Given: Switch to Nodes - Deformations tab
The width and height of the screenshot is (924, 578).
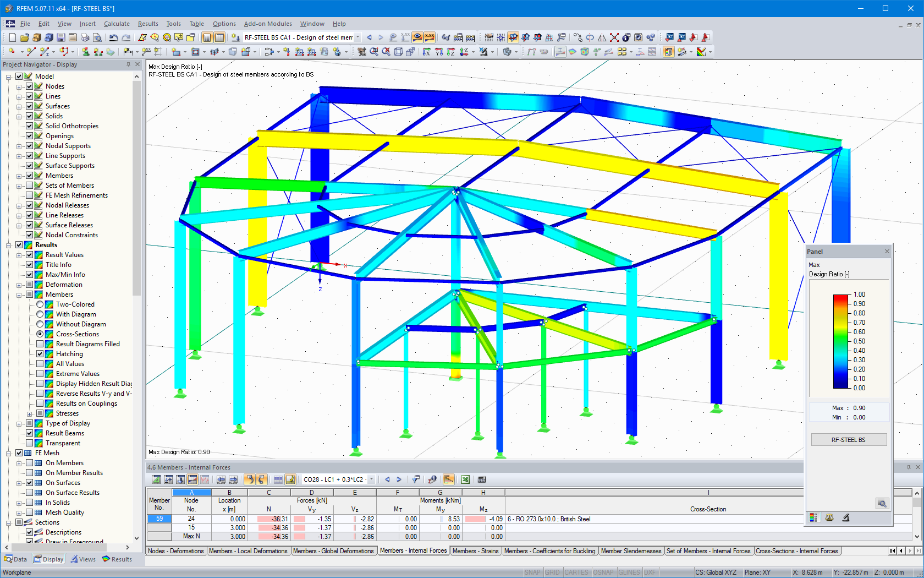Looking at the screenshot, I should [x=176, y=551].
